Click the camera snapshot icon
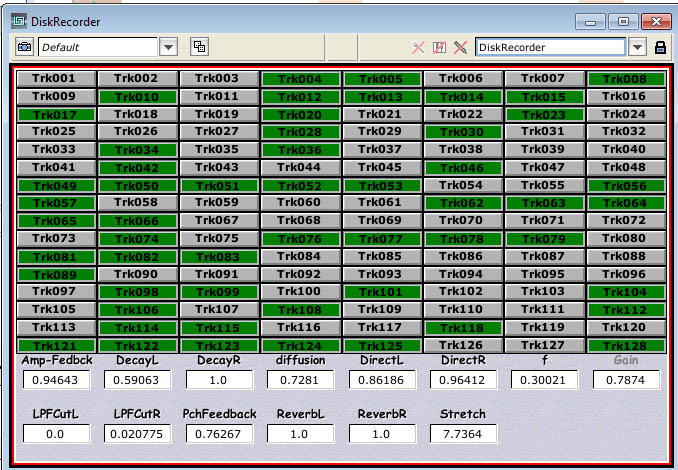678x470 pixels. [24, 47]
